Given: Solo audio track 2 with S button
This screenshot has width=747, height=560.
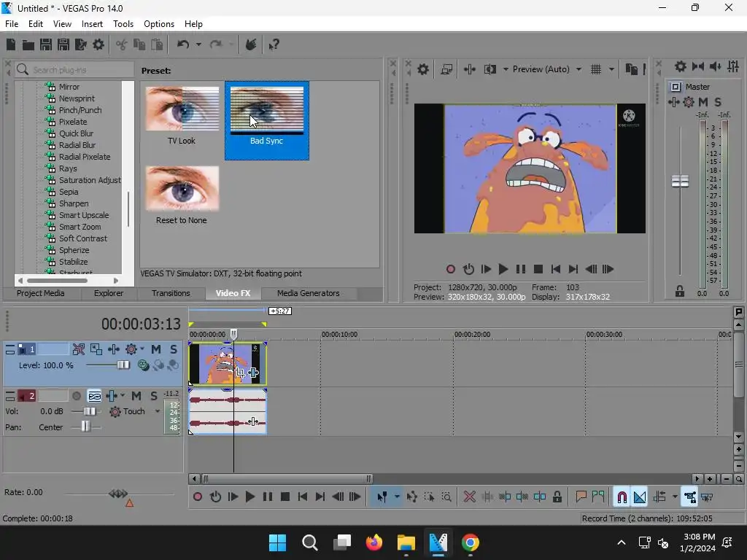Looking at the screenshot, I should pos(153,396).
